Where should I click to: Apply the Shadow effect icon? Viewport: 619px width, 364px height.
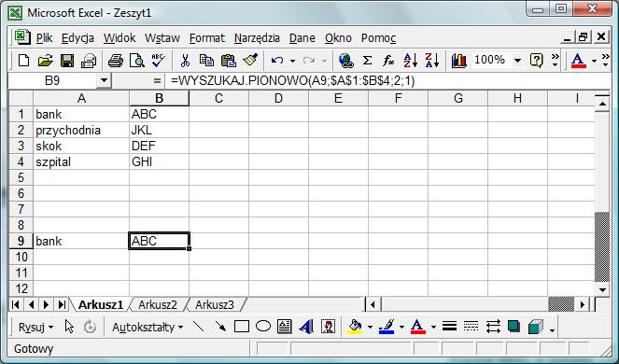click(x=513, y=327)
